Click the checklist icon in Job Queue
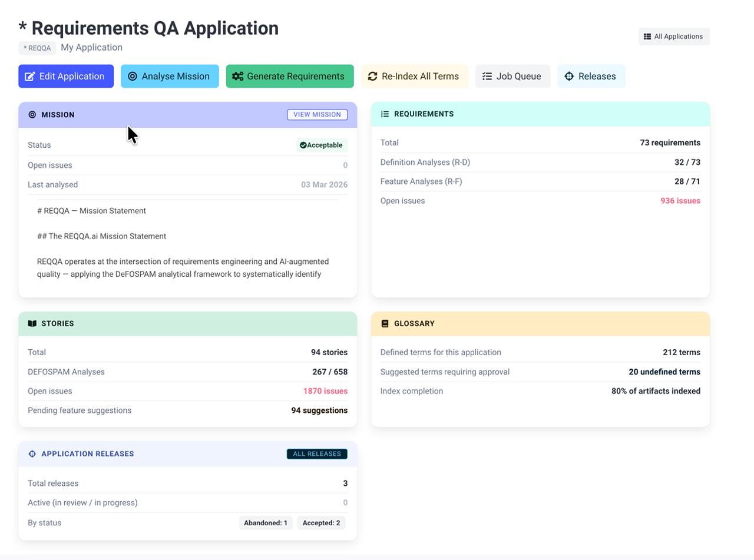Image resolution: width=754 pixels, height=560 pixels. click(487, 77)
